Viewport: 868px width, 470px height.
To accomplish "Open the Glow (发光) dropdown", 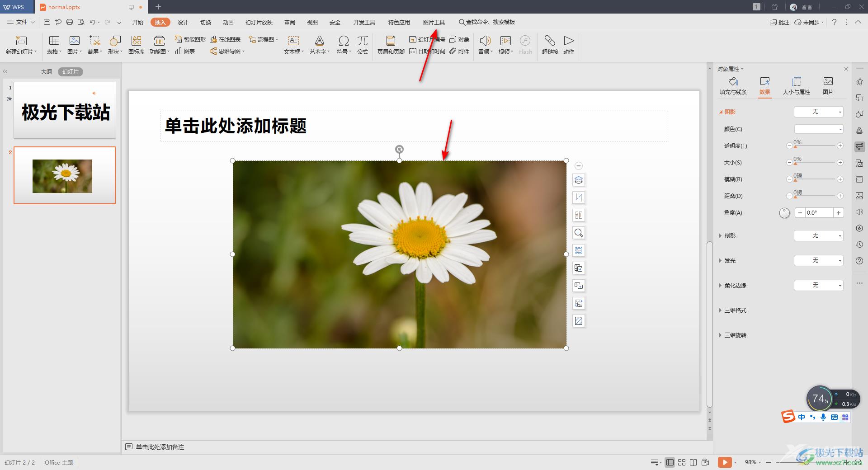I will coord(819,260).
